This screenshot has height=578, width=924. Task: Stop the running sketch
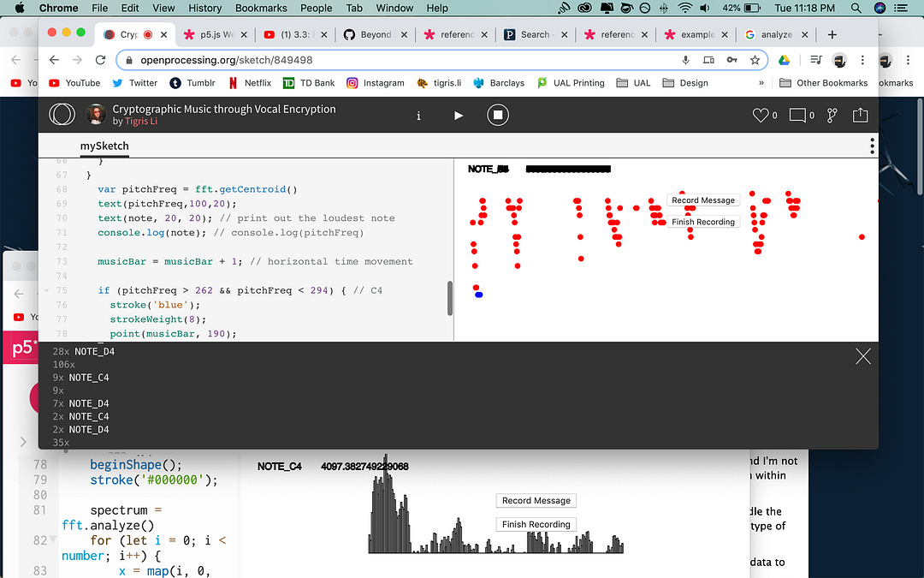coord(498,115)
